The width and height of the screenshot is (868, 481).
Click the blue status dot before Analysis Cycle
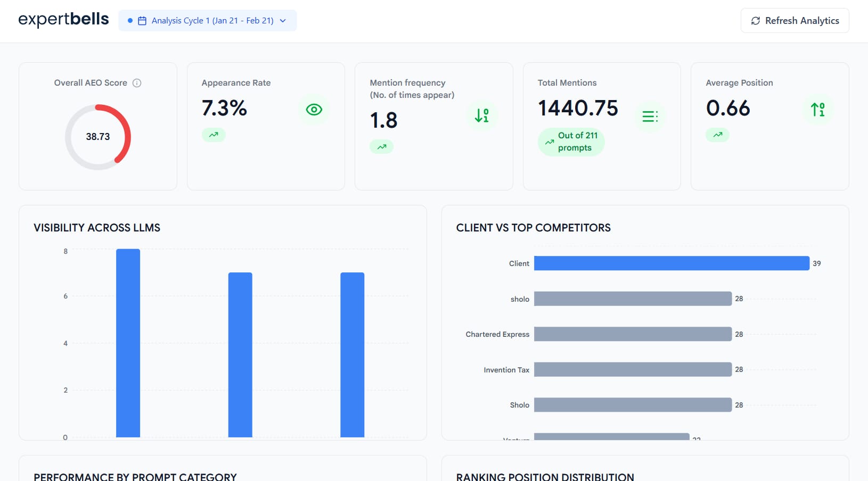130,21
